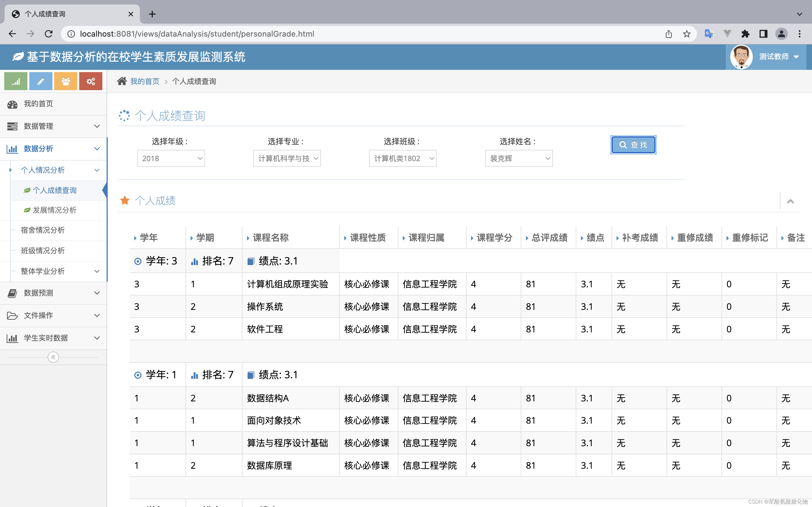The height and width of the screenshot is (507, 812).
Task: Open the 选择专业 dropdown
Action: point(287,158)
